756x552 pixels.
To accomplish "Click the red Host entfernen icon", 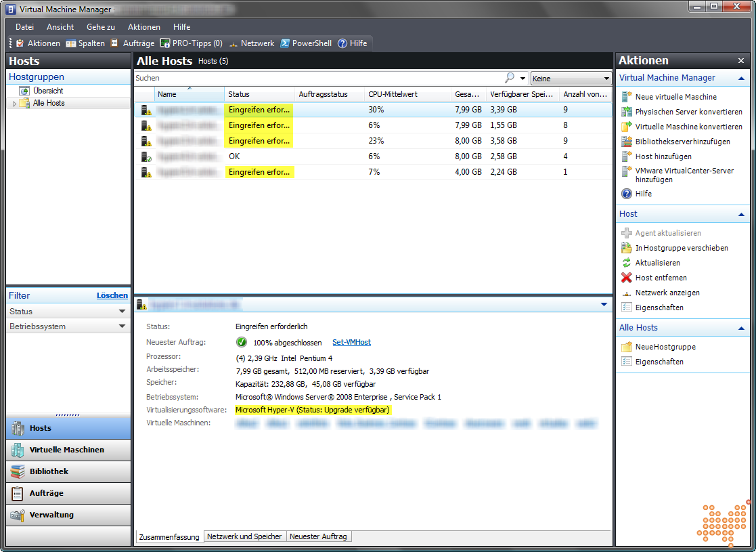I will [626, 278].
